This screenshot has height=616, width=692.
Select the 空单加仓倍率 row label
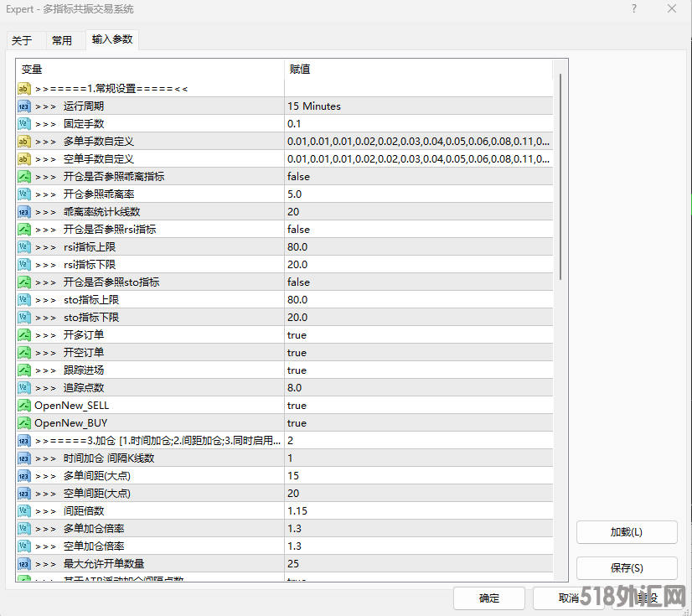94,546
